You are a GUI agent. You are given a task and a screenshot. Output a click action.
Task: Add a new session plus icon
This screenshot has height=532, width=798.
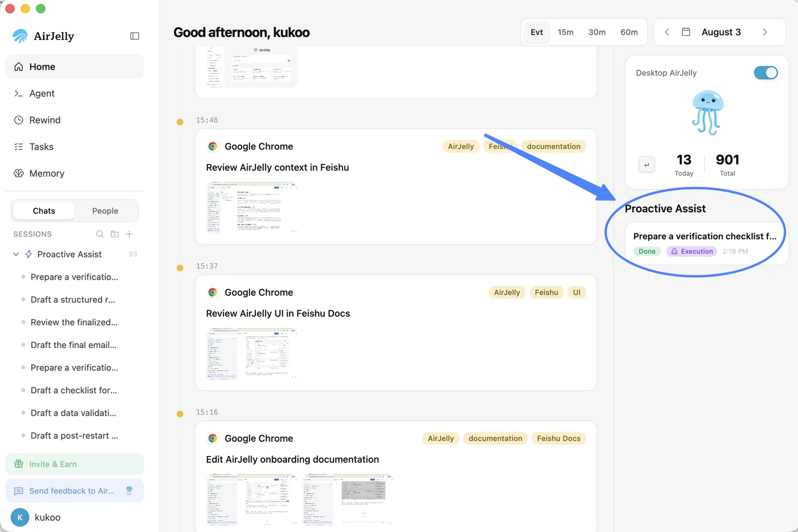129,234
